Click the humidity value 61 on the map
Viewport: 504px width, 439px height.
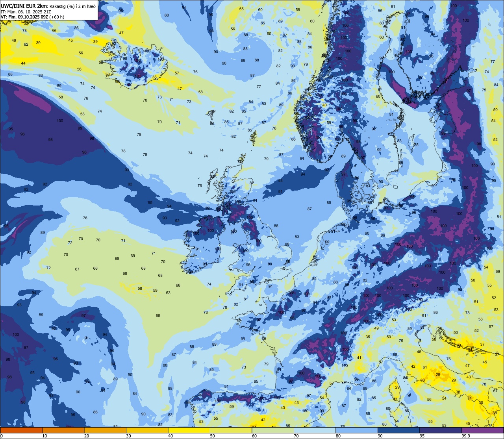425,367
